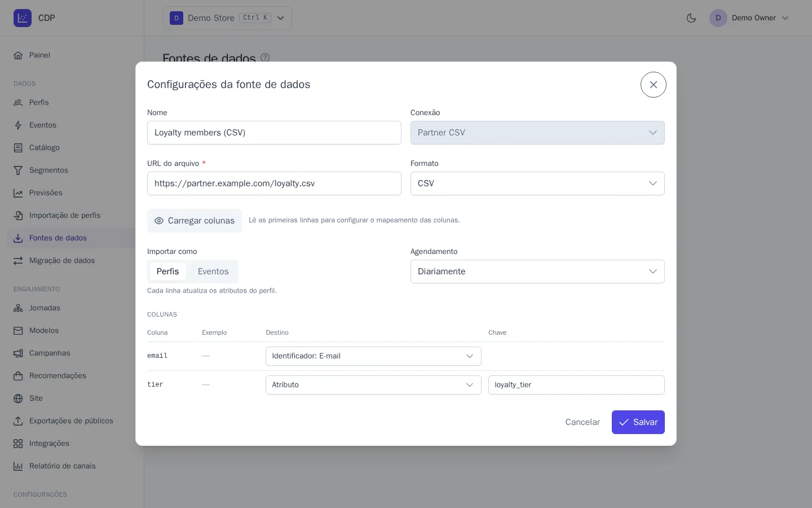Click the Salvar button
This screenshot has height=508, width=812.
(x=638, y=422)
